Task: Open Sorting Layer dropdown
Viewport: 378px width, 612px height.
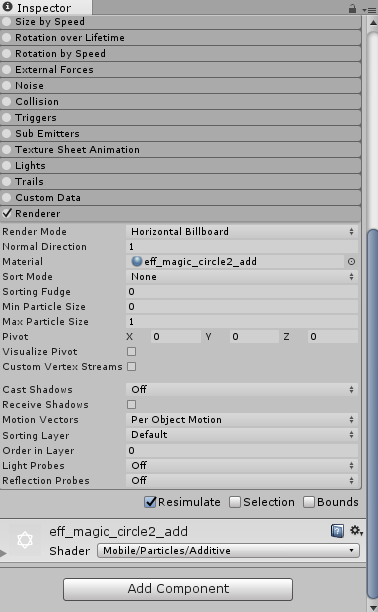Action: pyautogui.click(x=242, y=435)
